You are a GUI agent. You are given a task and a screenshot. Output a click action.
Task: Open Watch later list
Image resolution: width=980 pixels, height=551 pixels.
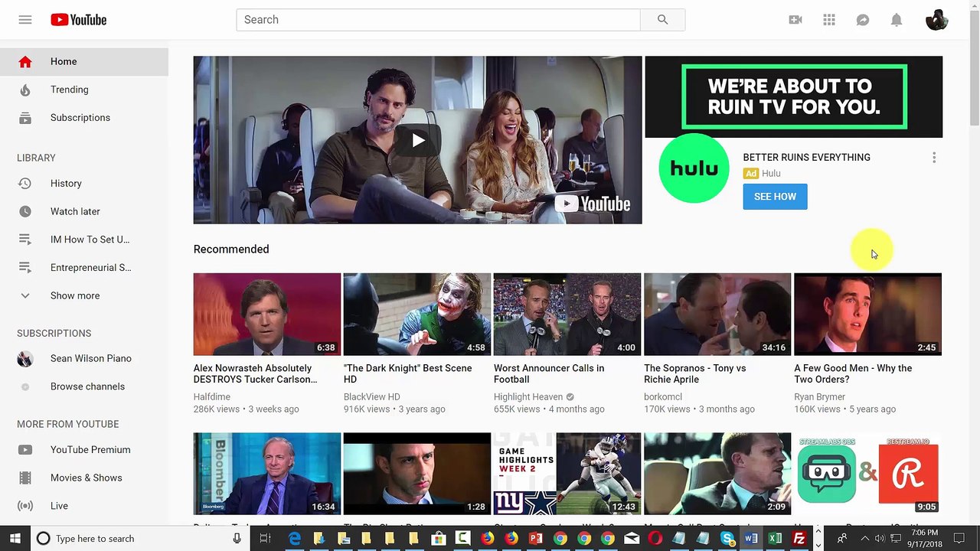point(84,211)
